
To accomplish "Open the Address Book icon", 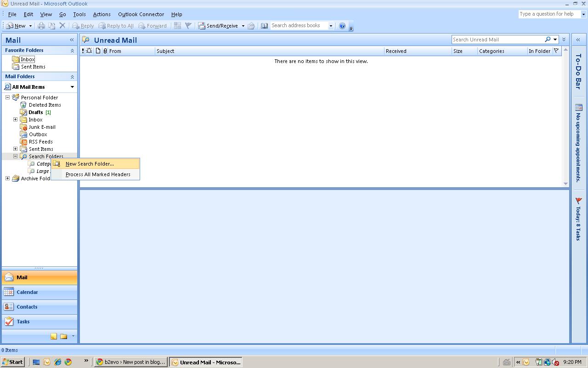I will pyautogui.click(x=265, y=26).
